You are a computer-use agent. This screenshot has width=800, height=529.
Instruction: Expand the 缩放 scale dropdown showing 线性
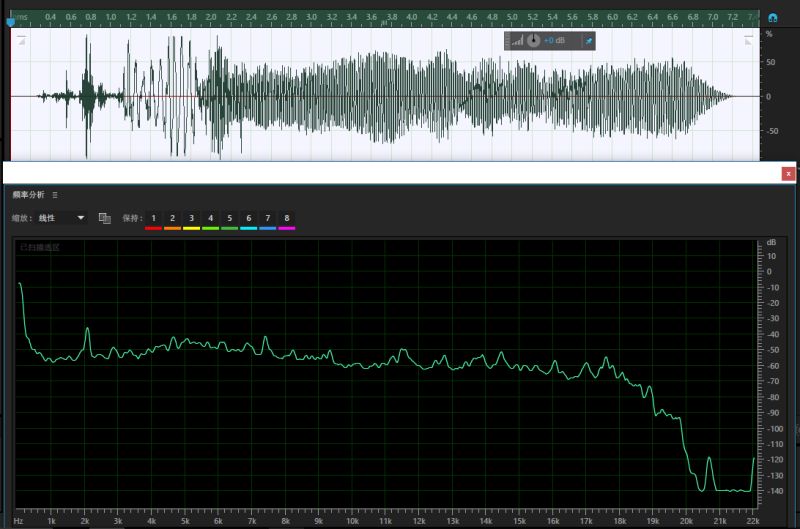[62, 218]
